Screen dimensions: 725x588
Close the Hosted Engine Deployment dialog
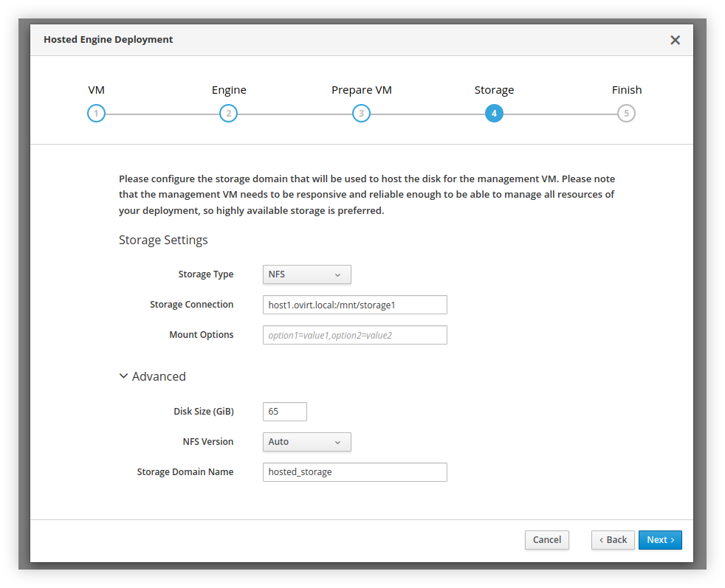675,40
